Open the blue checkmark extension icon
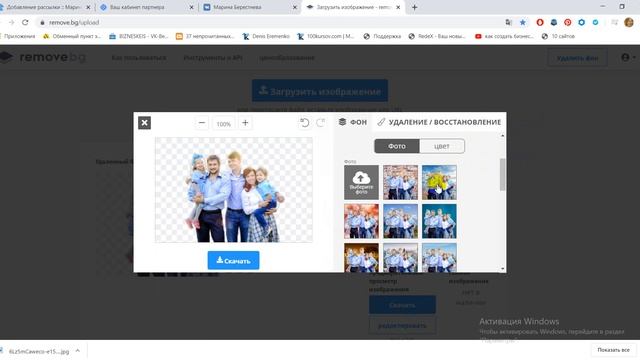640x360 pixels. (596, 22)
